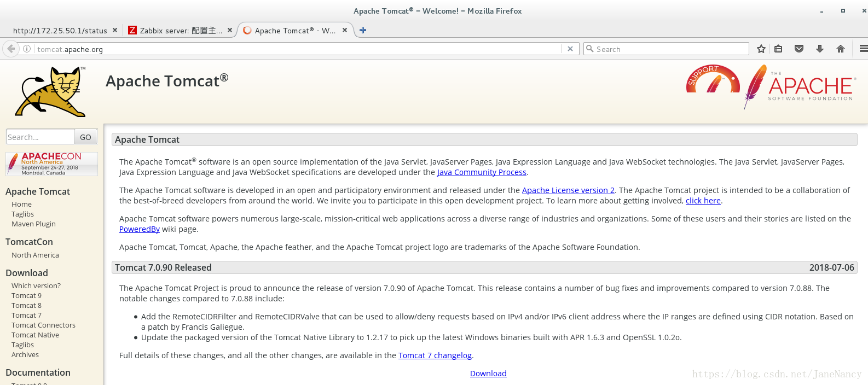Open a new tab with plus icon
The image size is (868, 385).
pos(363,30)
